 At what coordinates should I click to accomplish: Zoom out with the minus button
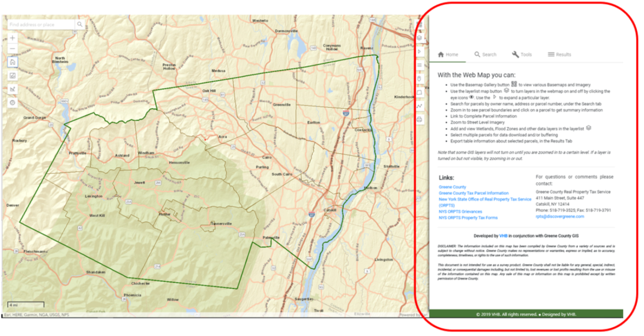click(x=13, y=49)
